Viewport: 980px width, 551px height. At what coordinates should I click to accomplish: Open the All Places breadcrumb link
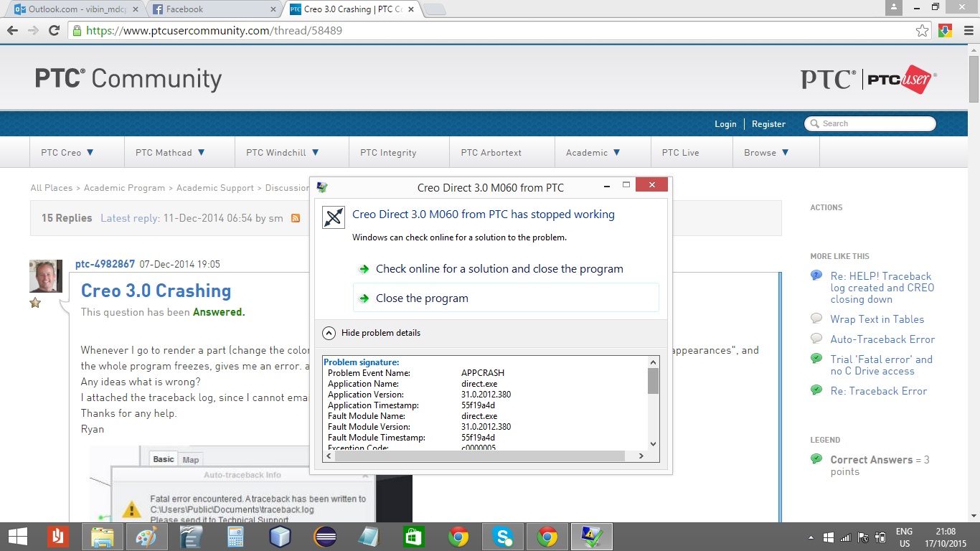[x=52, y=188]
